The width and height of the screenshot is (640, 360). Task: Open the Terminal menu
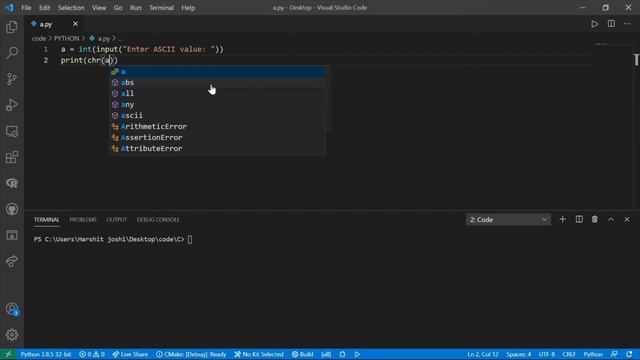(161, 8)
